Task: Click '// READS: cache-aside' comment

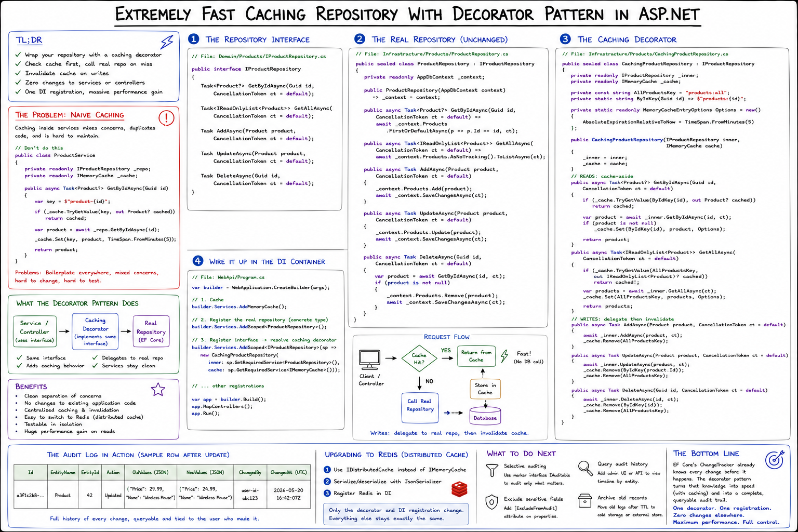Action: pos(602,177)
